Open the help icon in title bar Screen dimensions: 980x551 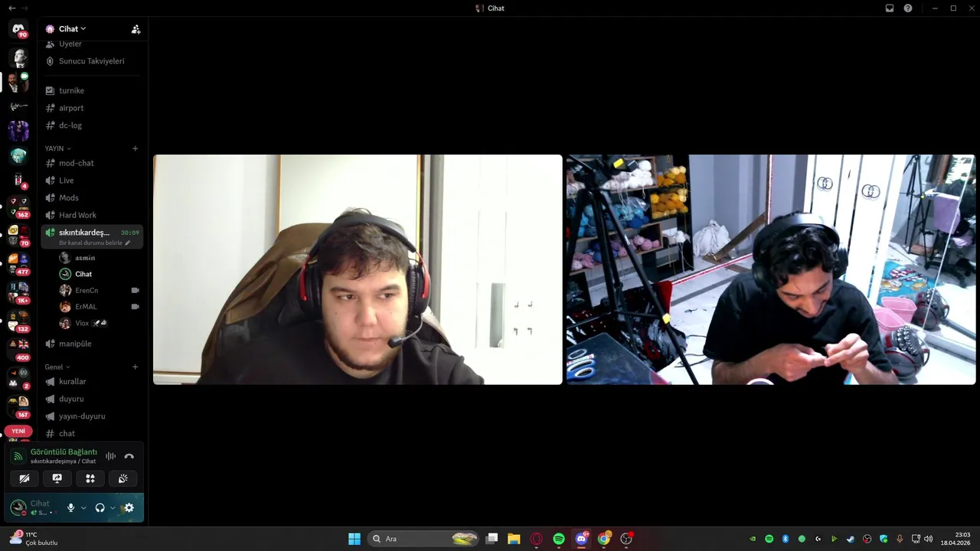908,8
